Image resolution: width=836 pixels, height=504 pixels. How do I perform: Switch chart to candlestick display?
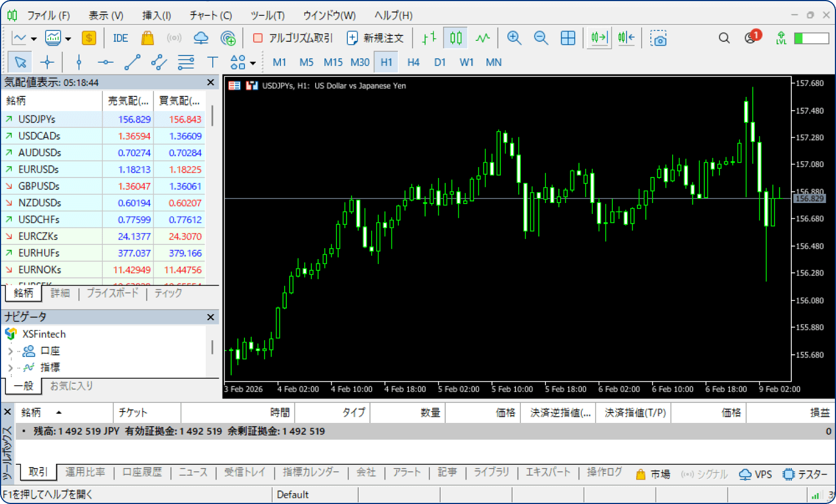pyautogui.click(x=456, y=38)
